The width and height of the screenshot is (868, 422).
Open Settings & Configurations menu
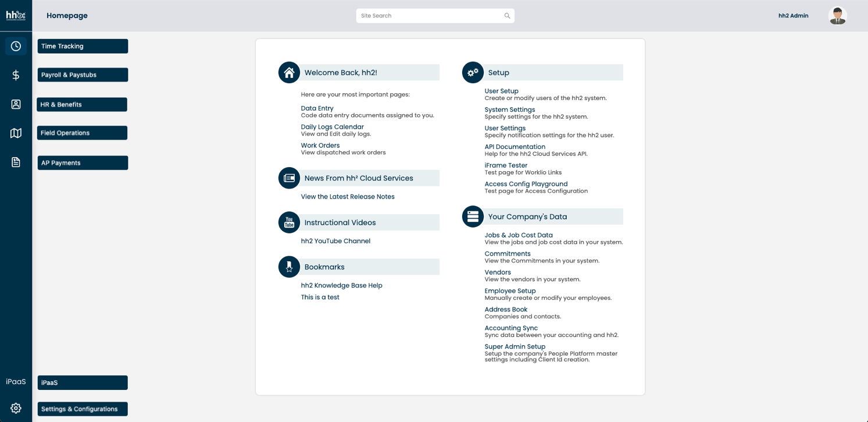tap(83, 409)
